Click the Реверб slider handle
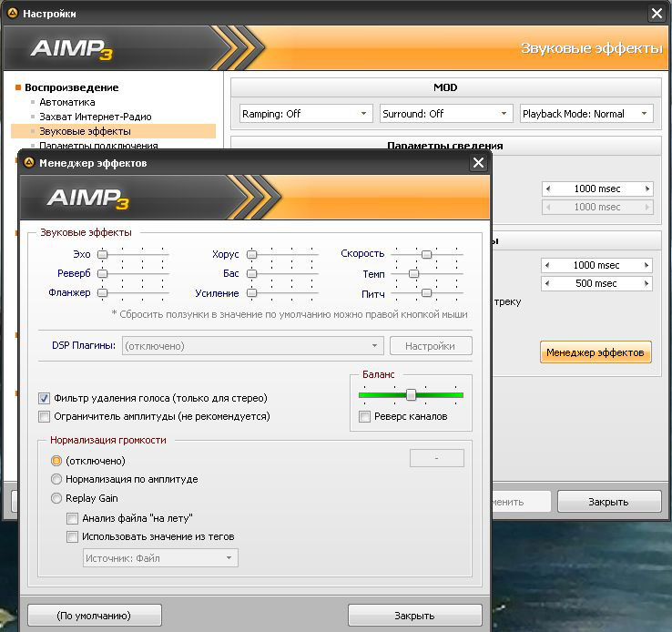 102,273
